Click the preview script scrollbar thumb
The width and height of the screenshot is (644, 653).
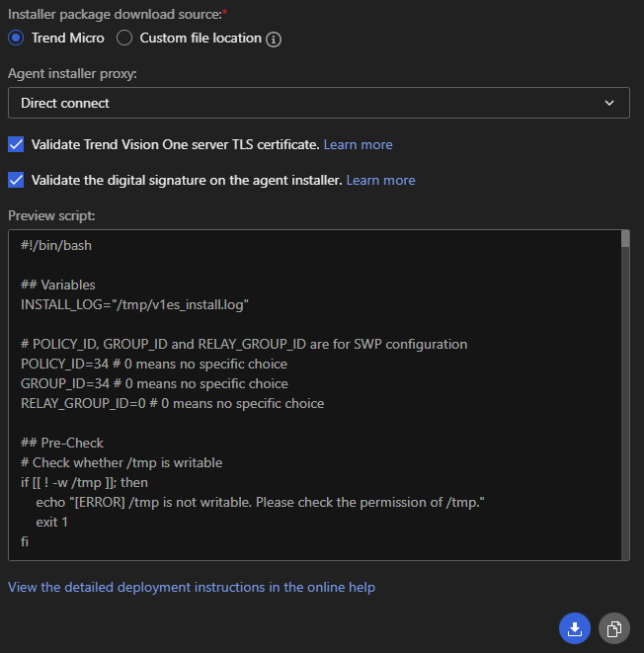pyautogui.click(x=624, y=239)
